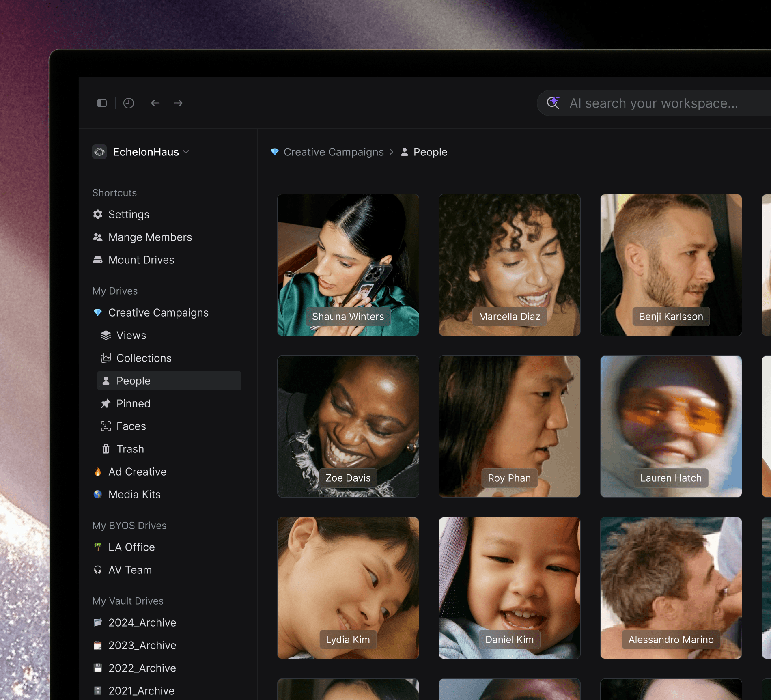This screenshot has height=700, width=771.
Task: Open Shauna Winters photo card
Action: 348,265
